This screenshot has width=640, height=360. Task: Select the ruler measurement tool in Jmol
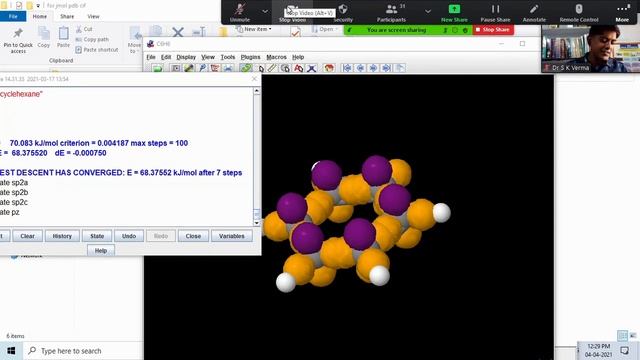point(272,68)
